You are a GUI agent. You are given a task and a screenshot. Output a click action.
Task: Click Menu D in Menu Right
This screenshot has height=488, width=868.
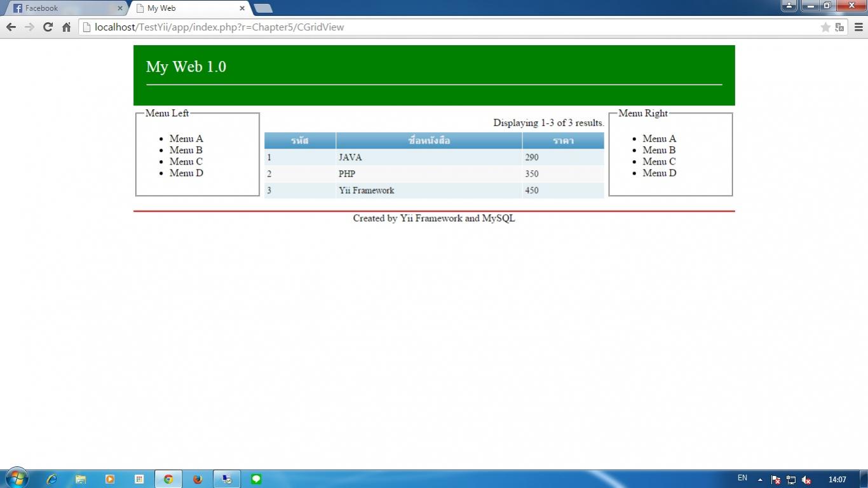click(x=660, y=173)
